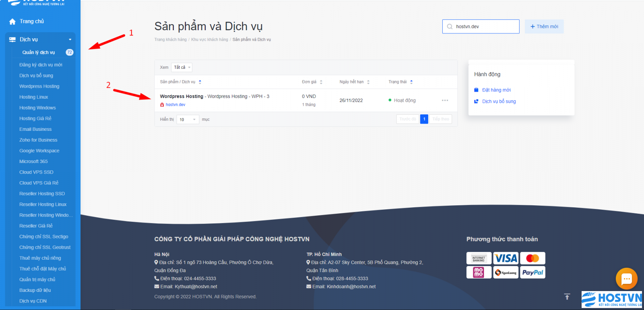The image size is (644, 310).
Task: Click the Thêm mới button
Action: [544, 27]
